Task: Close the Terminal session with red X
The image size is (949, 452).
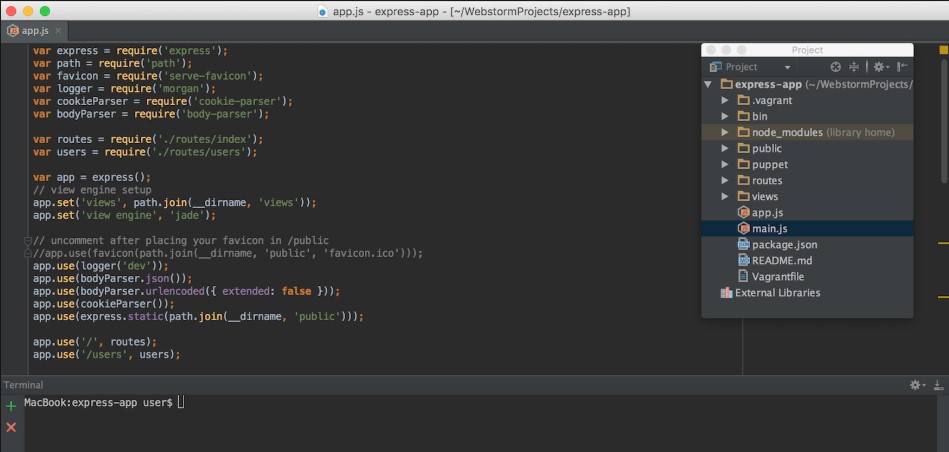Action: (x=11, y=428)
